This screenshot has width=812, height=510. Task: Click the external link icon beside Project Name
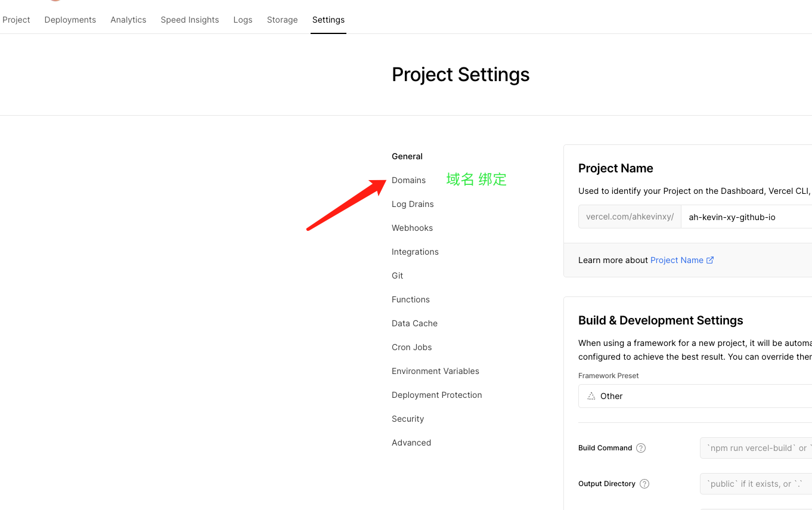coord(710,260)
